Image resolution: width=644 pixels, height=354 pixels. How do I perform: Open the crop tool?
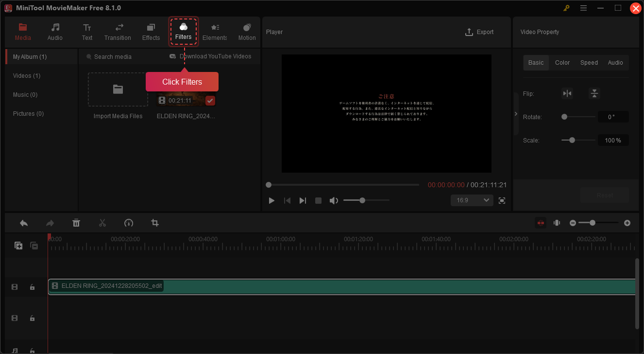click(x=155, y=223)
